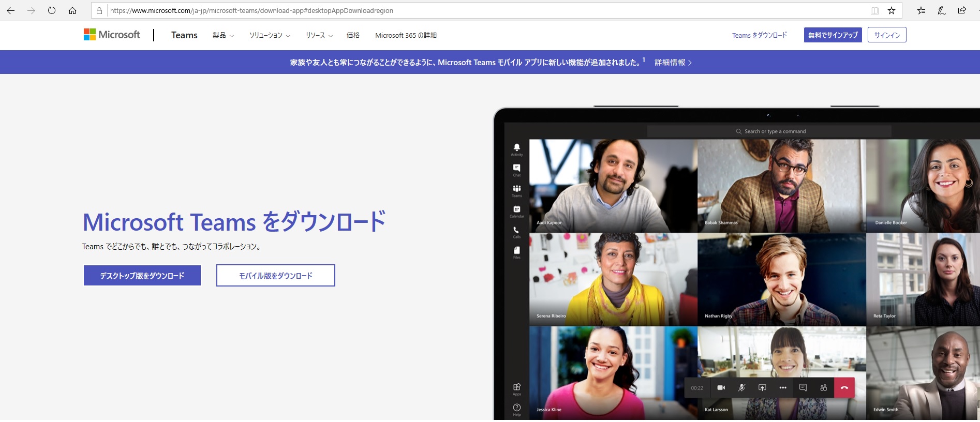Toggle the microphone icon in call controls
Viewport: 980px width, 422px height.
741,387
